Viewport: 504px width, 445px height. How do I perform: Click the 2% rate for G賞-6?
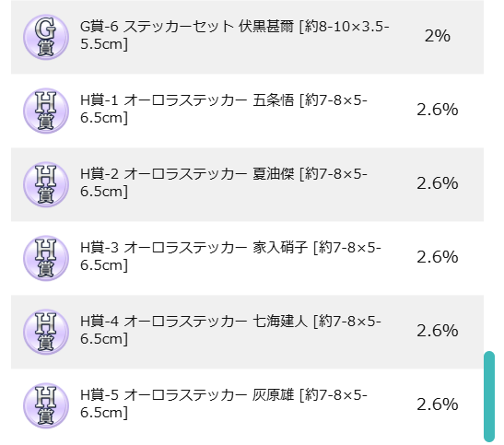[x=437, y=36]
